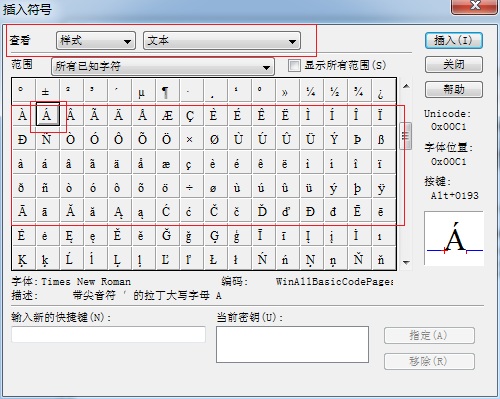
Task: Select the division sign ÷ symbol
Action: coord(191,186)
